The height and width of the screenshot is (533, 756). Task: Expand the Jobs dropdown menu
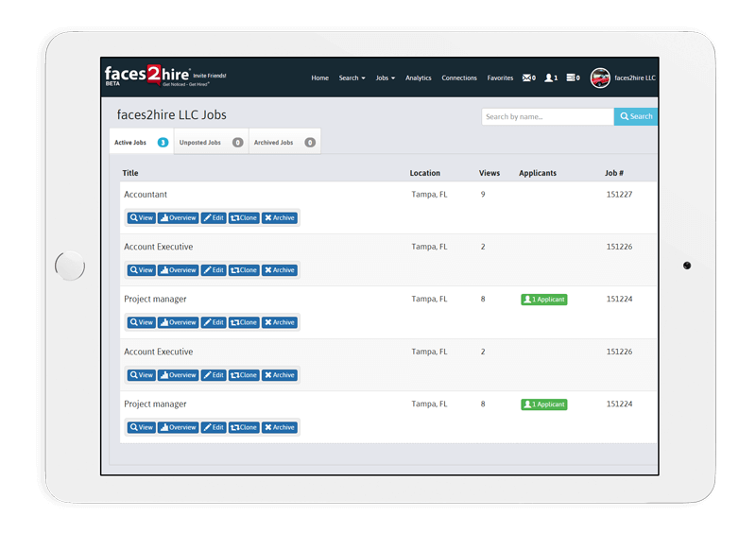[x=385, y=78]
